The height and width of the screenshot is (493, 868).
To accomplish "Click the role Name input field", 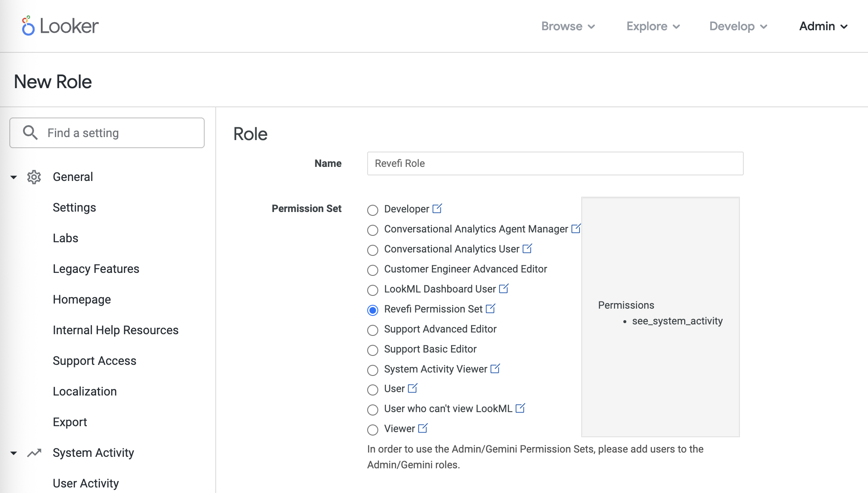I will pyautogui.click(x=555, y=163).
